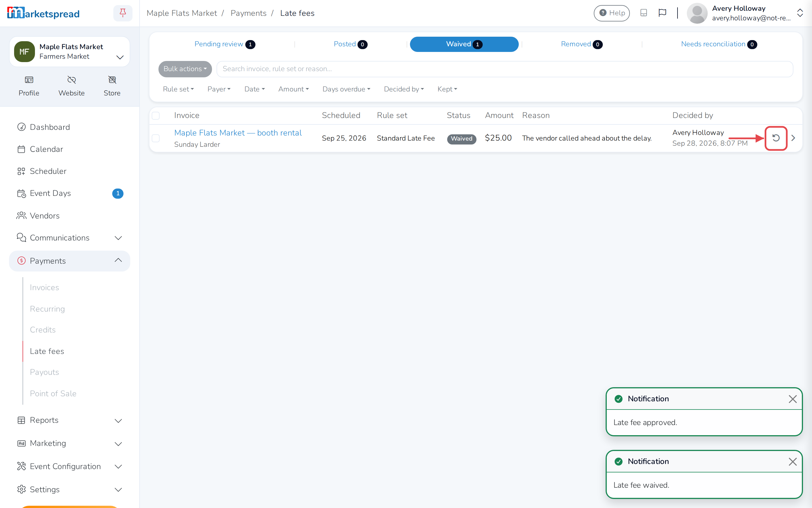The width and height of the screenshot is (812, 508).
Task: Switch to the Posted tab
Action: [350, 44]
